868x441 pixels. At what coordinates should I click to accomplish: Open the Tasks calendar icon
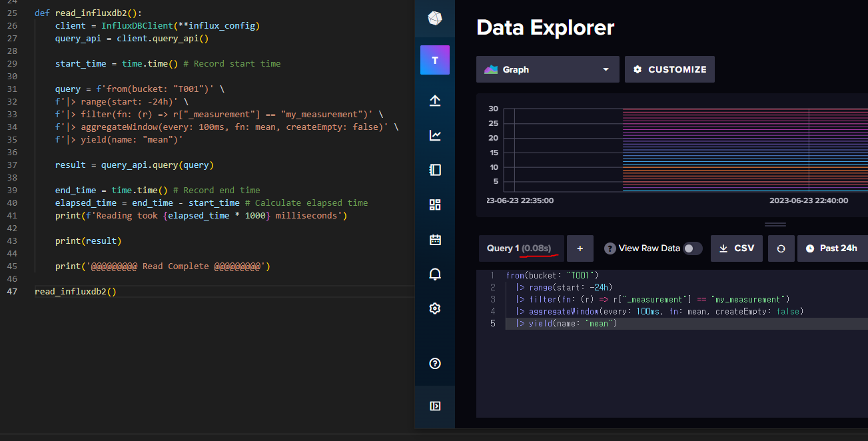434,239
